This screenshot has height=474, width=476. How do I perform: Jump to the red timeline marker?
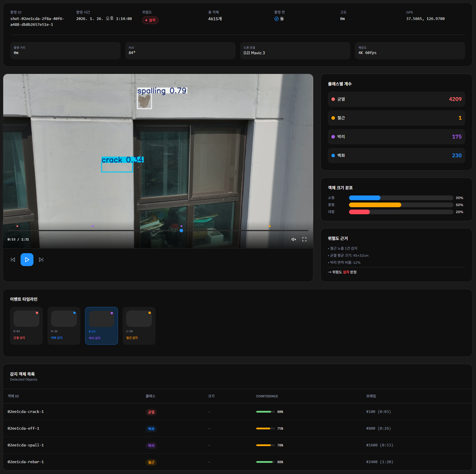coord(17,226)
